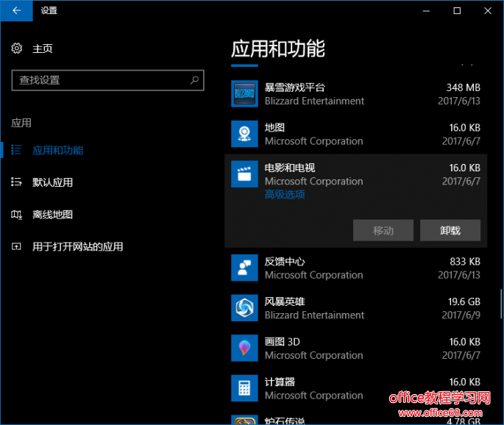This screenshot has width=504, height=425.
Task: Click the 应用 section label in sidebar
Action: 21,123
